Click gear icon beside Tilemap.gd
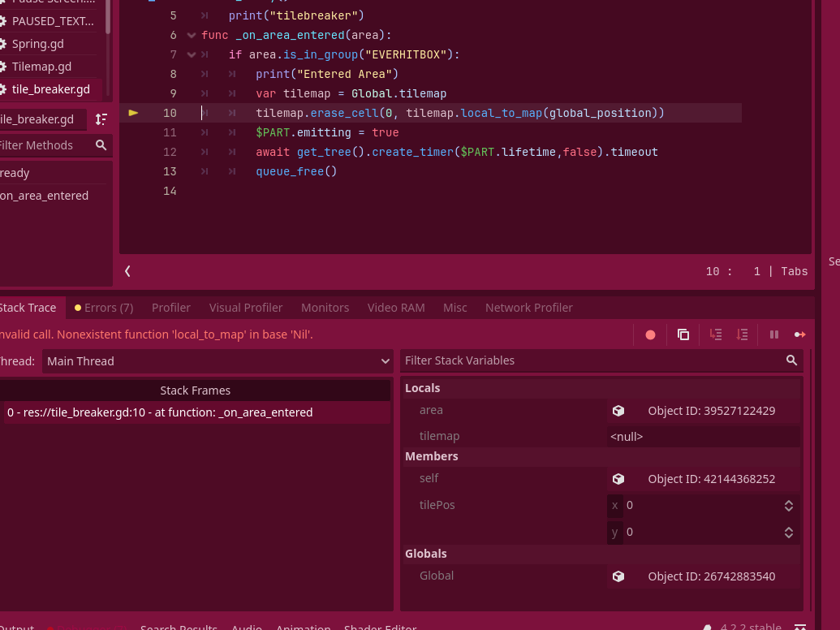840x630 pixels. [x=2, y=67]
